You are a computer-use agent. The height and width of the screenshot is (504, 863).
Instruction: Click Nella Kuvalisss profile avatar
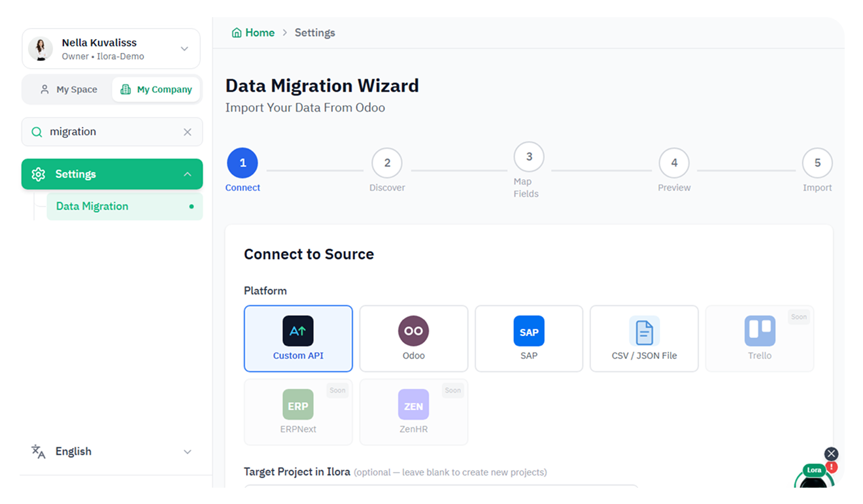pyautogui.click(x=41, y=49)
